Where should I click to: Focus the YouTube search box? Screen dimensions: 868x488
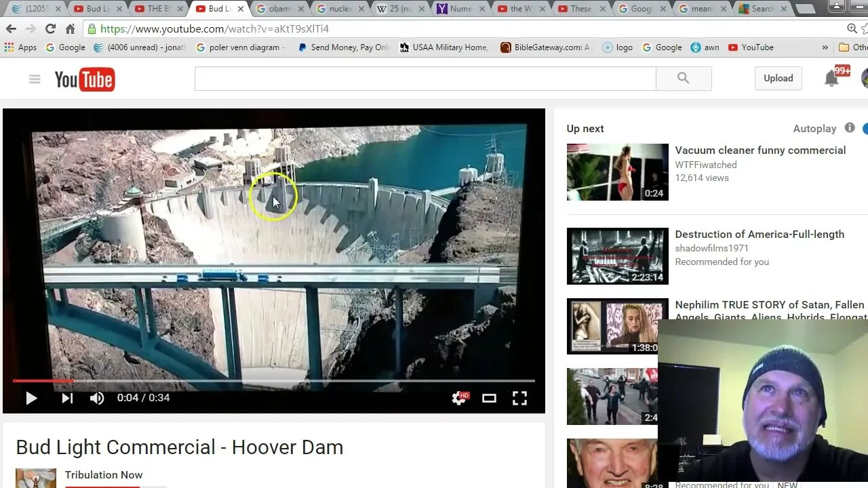(425, 79)
